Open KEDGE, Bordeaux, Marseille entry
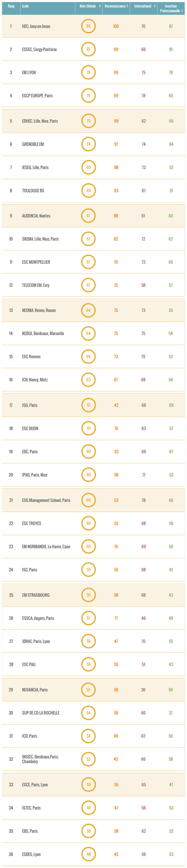187x868 pixels. coord(43,334)
